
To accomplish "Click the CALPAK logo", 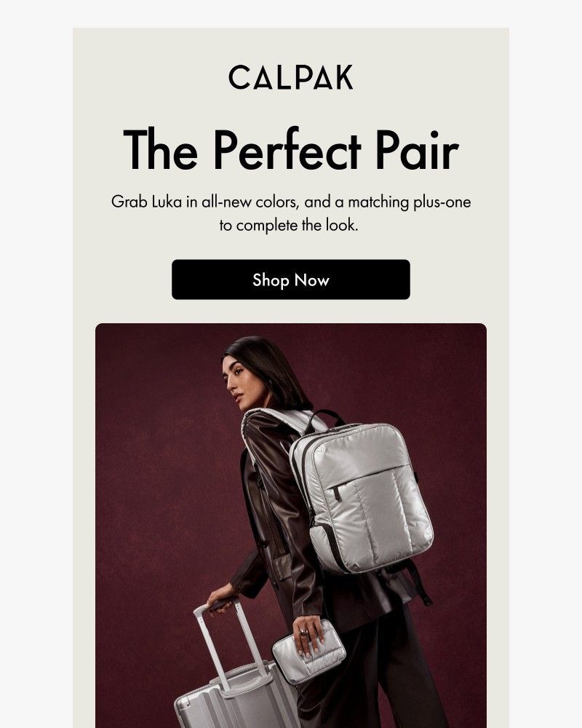I will point(291,77).
